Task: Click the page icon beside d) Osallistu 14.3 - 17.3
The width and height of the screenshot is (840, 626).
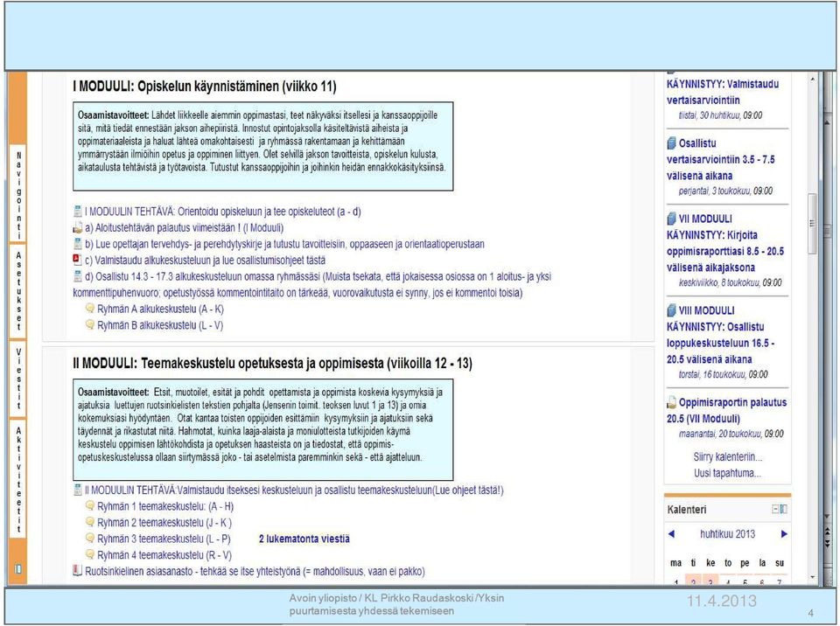Action: (x=78, y=277)
